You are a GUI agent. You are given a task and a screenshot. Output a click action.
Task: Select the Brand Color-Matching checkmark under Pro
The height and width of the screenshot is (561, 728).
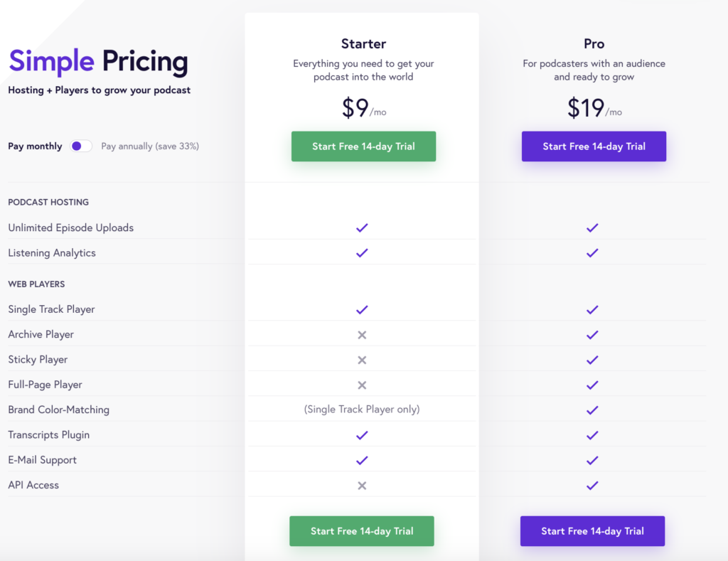click(592, 410)
